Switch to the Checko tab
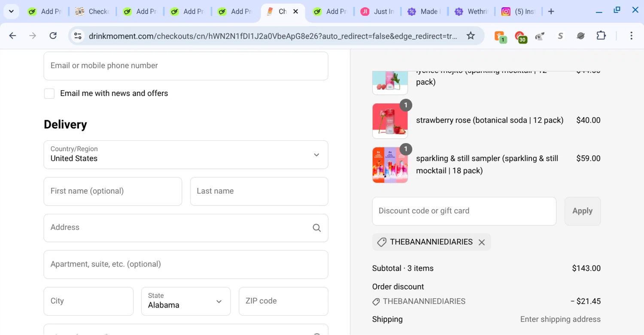This screenshot has width=644, height=335. point(92,12)
